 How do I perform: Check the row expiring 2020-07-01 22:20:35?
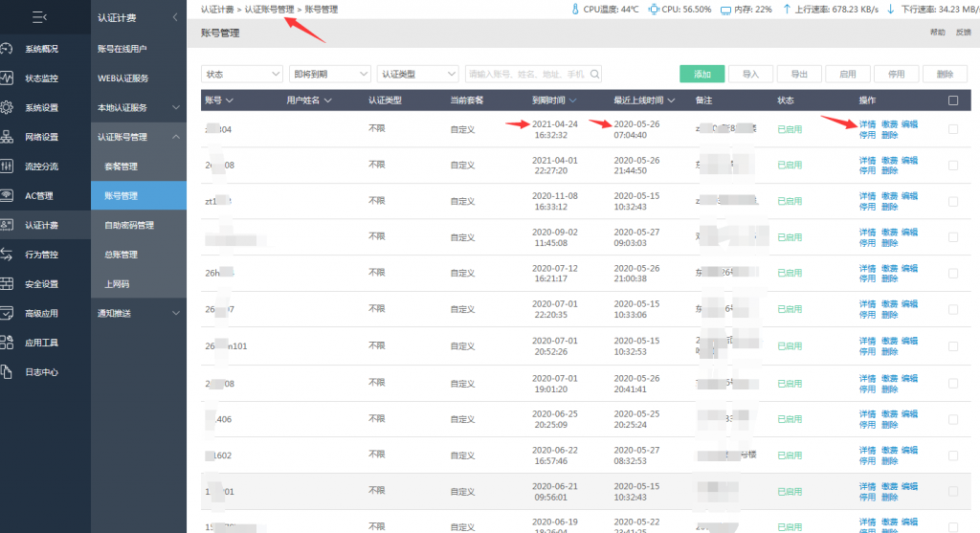pyautogui.click(x=953, y=309)
